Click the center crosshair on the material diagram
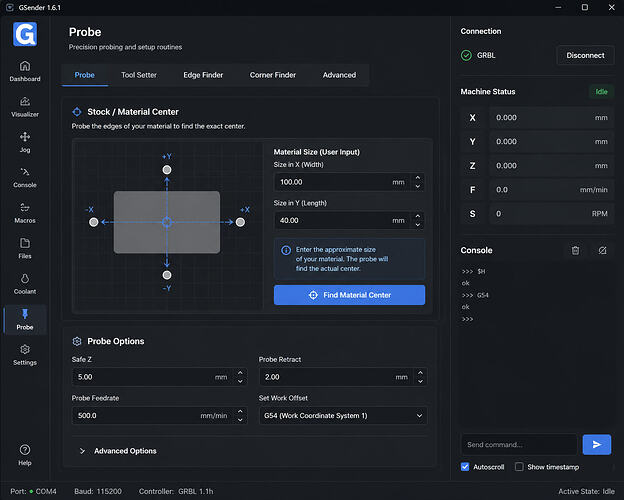This screenshot has width=624, height=500. point(167,222)
